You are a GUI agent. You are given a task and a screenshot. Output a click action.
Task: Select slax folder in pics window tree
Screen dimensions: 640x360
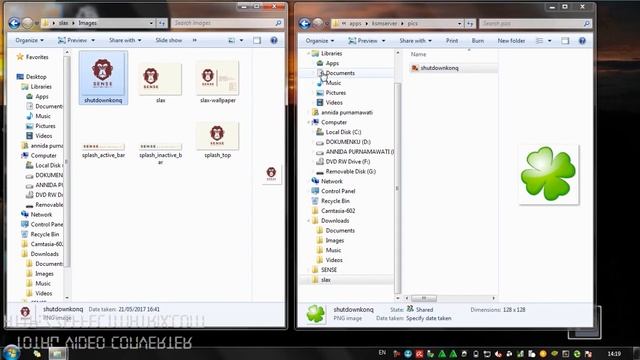321,280
